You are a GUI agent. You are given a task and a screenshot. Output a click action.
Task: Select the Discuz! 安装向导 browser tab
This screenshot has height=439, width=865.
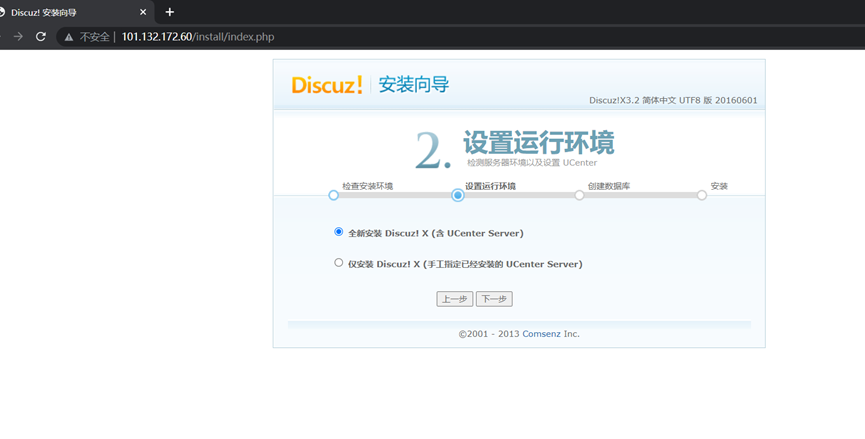(74, 12)
